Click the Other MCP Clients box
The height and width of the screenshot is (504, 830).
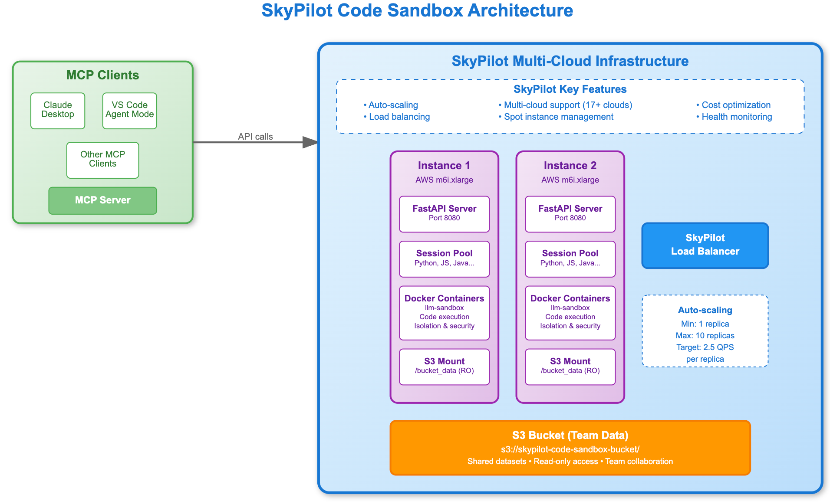(x=102, y=160)
